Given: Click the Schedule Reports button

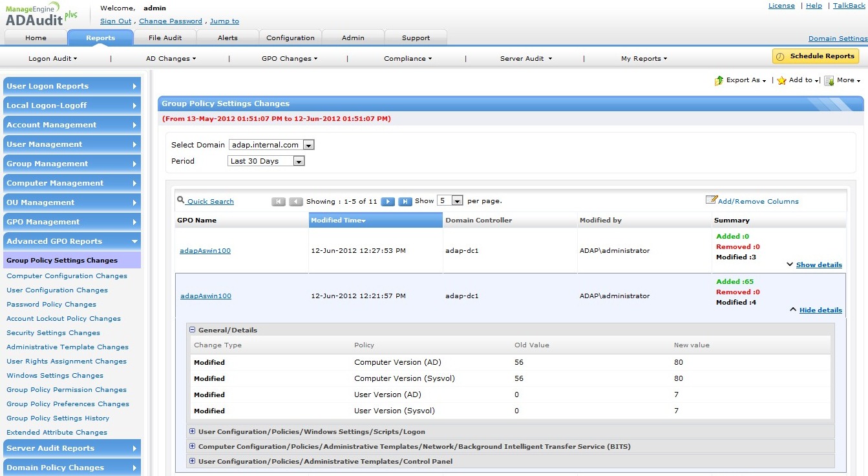Looking at the screenshot, I should pyautogui.click(x=816, y=56).
